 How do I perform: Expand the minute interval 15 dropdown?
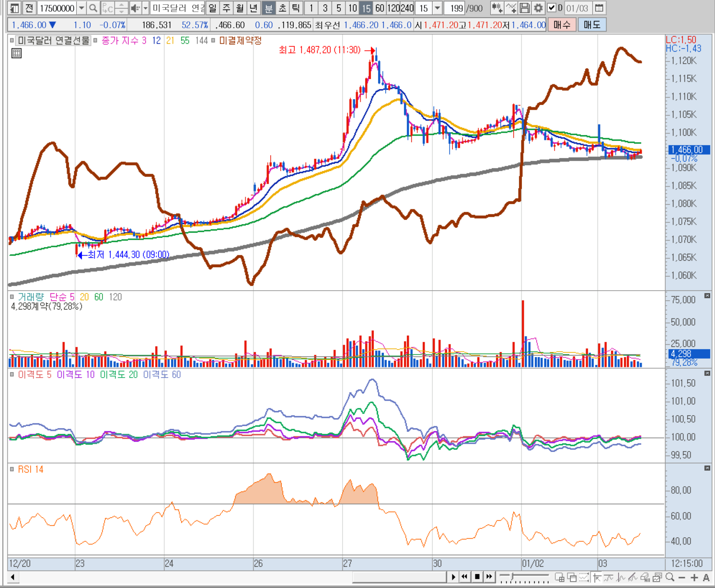[437, 8]
